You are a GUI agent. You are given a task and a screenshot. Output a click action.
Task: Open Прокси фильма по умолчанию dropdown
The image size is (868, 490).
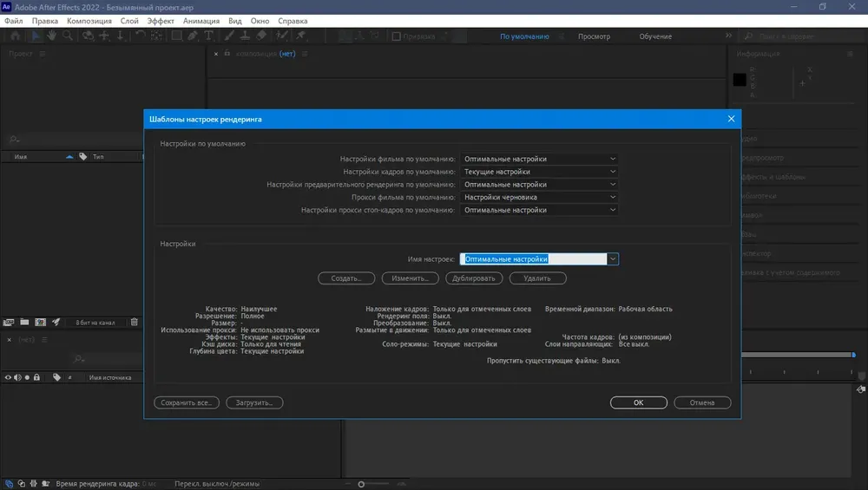point(539,197)
